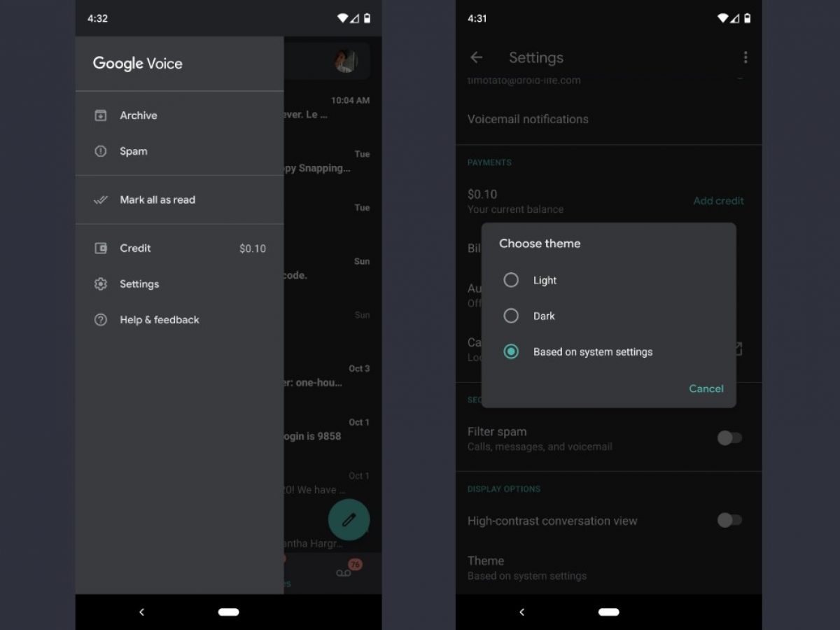
Task: Open the Archive icon in drawer
Action: [x=101, y=115]
